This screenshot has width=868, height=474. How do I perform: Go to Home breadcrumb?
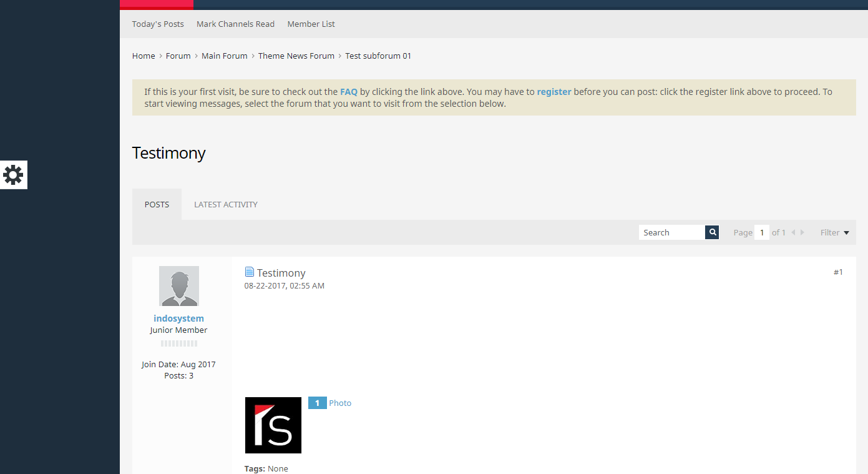(x=144, y=56)
